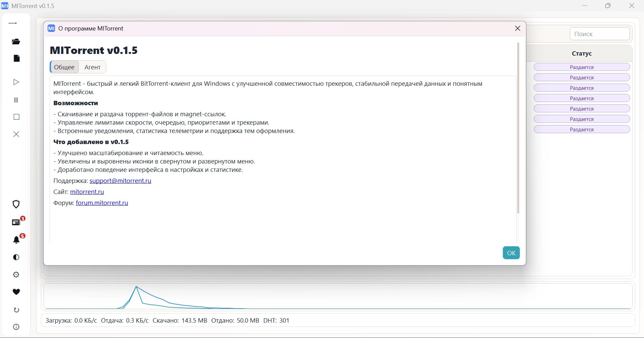Switch to the Общее tab

(64, 67)
